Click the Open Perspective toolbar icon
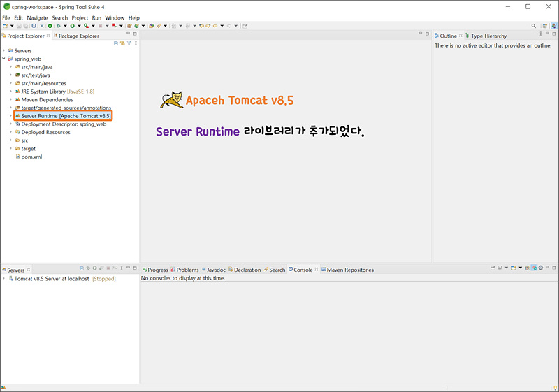559x392 pixels. click(x=544, y=26)
